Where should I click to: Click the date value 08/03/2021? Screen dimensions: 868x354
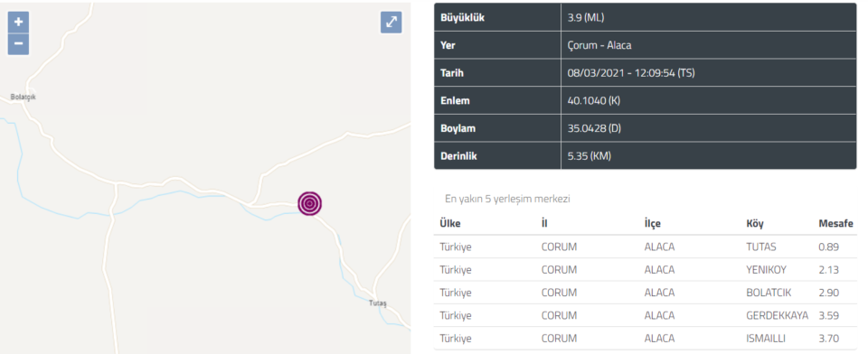(x=596, y=73)
